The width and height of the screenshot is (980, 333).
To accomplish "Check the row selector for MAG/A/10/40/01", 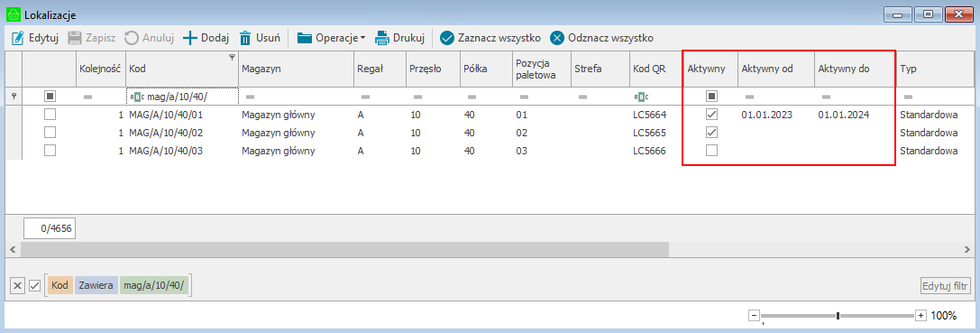I will tap(50, 115).
